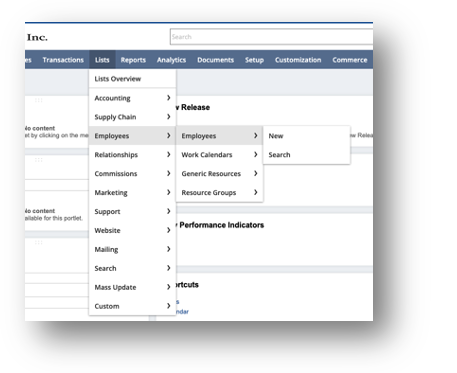Select Employees in the second-level submenu
The width and height of the screenshot is (457, 373).
[219, 136]
